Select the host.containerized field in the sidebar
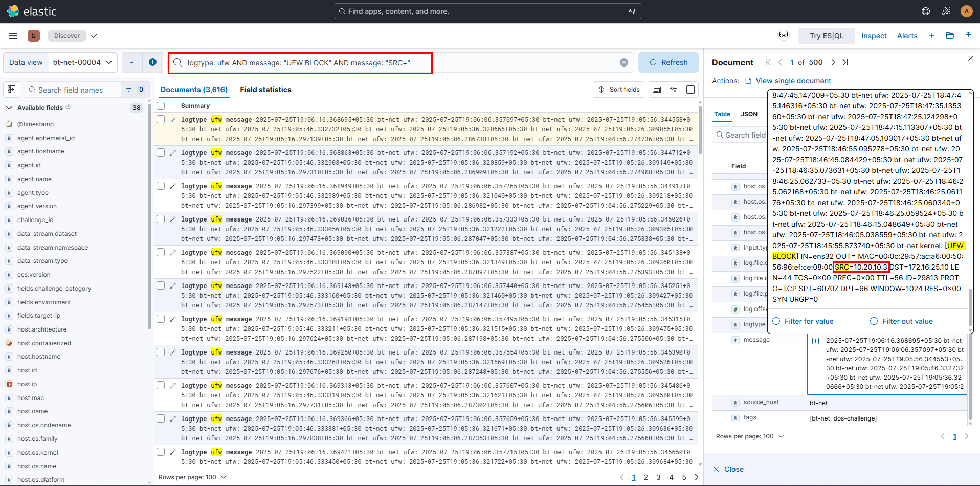This screenshot has height=486, width=980. (44, 343)
